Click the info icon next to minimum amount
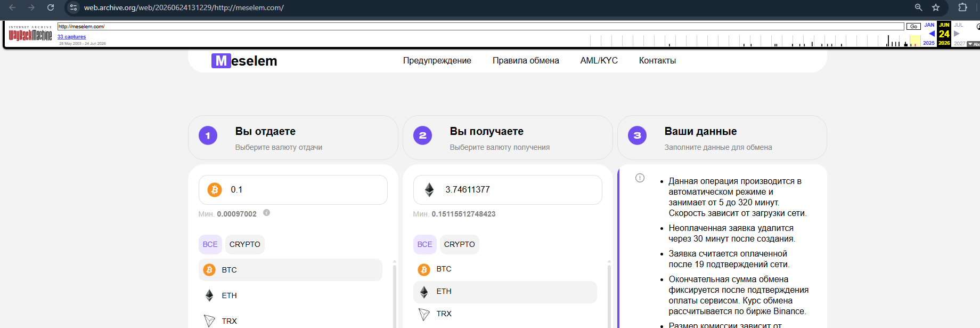This screenshot has height=328, width=980. (266, 213)
